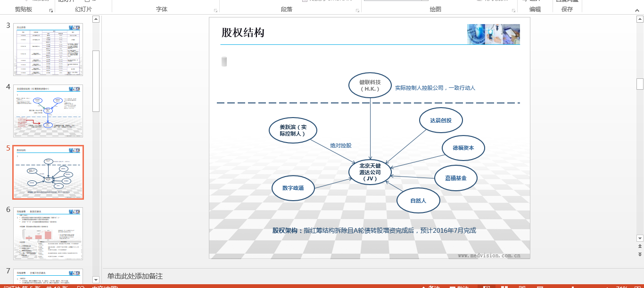Select the central 北京天健源达公司 (JV) oval
This screenshot has width=644, height=288.
(370, 172)
